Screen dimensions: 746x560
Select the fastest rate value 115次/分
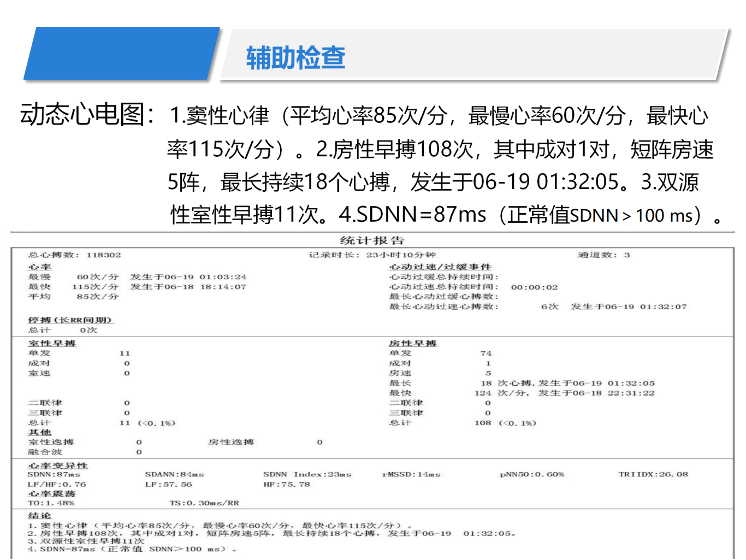(x=96, y=287)
